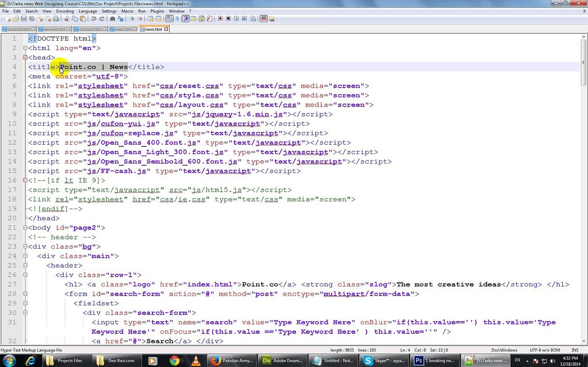This screenshot has height=367, width=588.
Task: Start macro recording with red dot icon
Action: [x=220, y=18]
